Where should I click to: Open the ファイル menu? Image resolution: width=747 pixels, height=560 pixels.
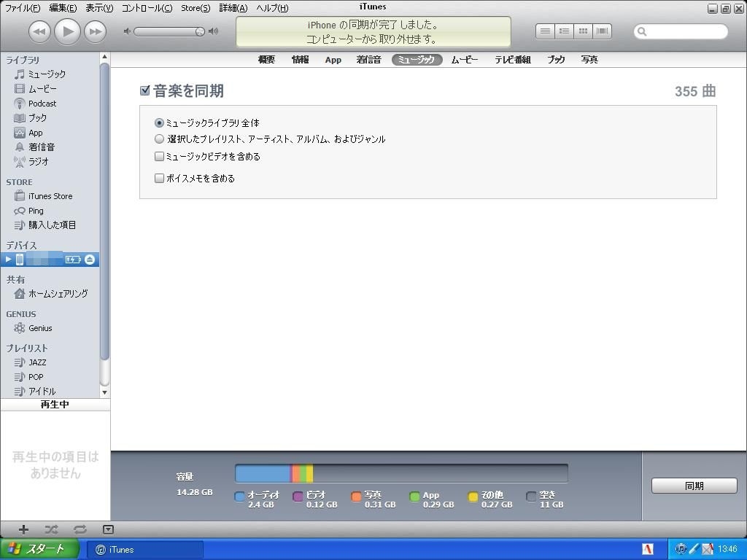tap(23, 8)
